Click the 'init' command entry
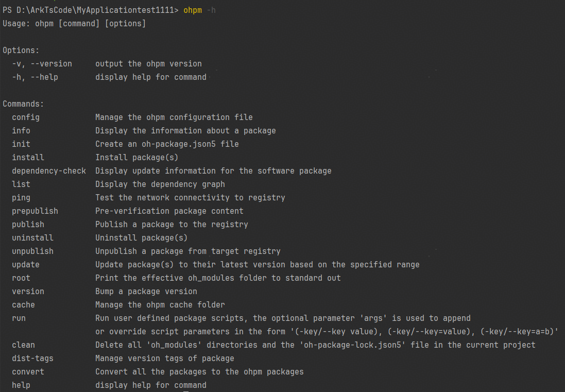565x392 pixels. click(21, 144)
